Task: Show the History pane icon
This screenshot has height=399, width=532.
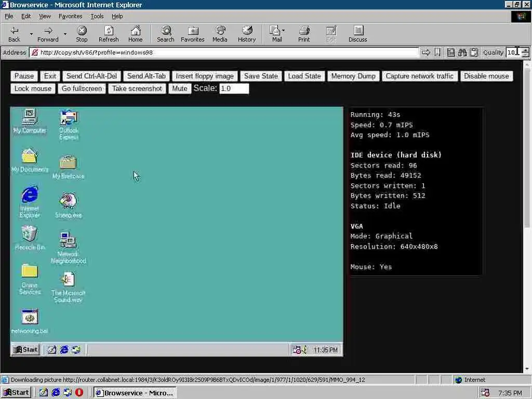Action: 247,34
